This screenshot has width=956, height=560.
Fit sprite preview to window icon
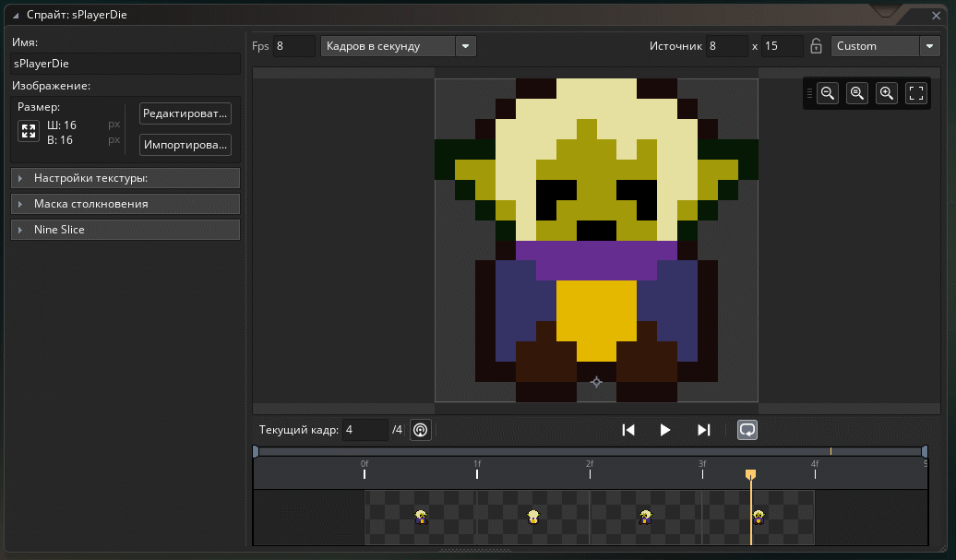916,93
